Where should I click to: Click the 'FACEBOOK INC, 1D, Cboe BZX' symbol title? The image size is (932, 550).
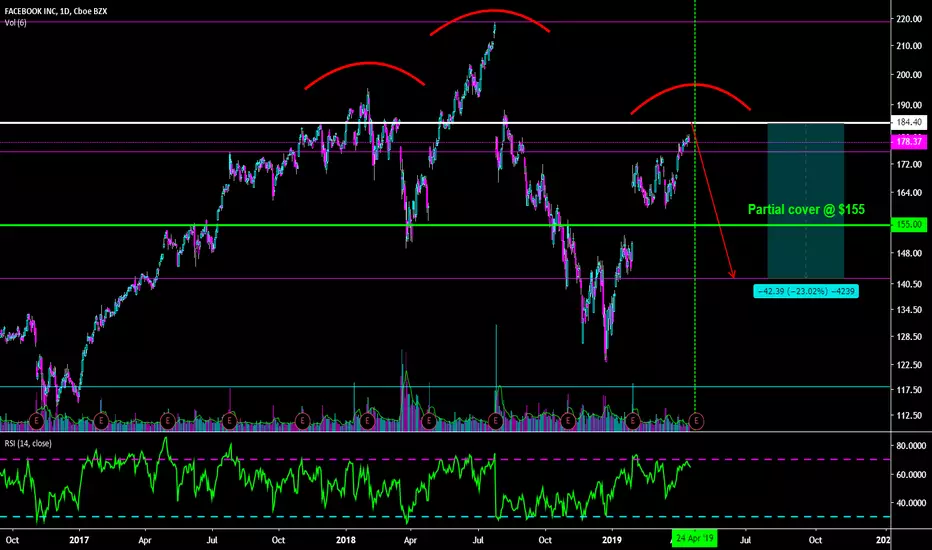[x=56, y=11]
